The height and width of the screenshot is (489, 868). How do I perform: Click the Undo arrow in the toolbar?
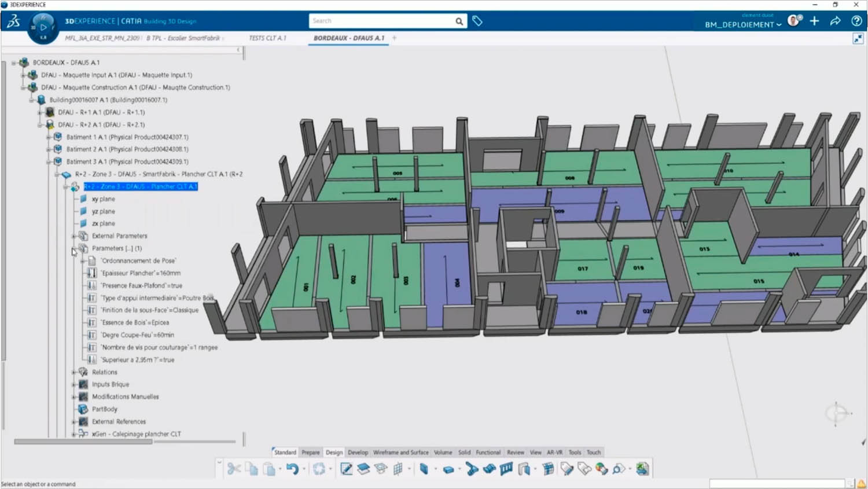292,469
